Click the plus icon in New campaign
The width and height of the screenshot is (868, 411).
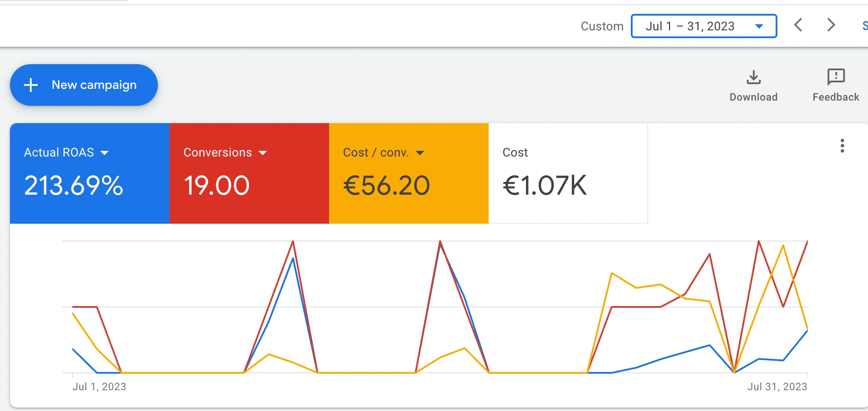coord(31,85)
